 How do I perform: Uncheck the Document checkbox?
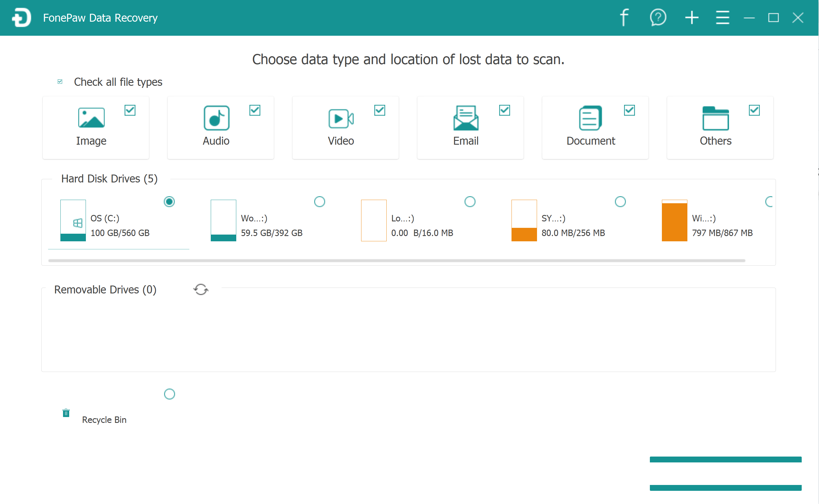(629, 110)
